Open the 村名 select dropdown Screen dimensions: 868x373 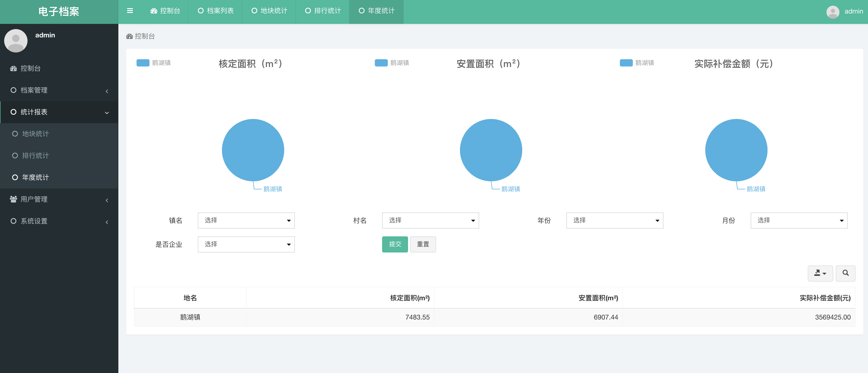(430, 220)
